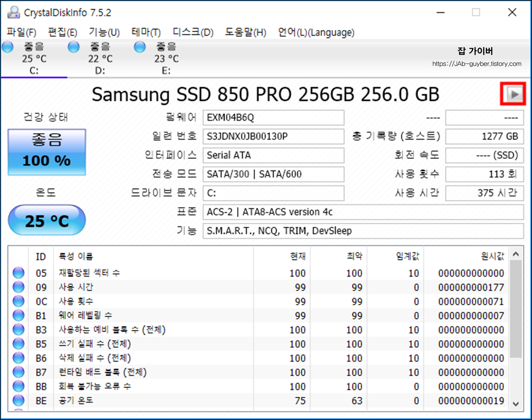Click the status circle for attribute B7

pos(19,372)
